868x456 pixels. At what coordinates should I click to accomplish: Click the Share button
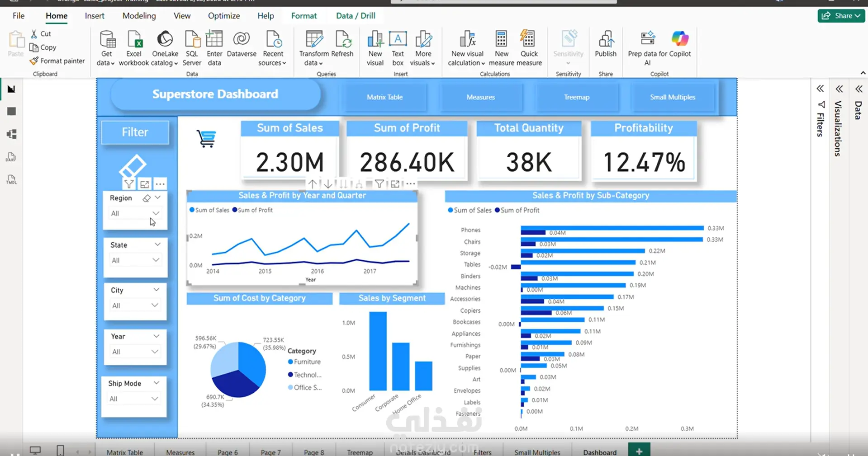pos(841,16)
